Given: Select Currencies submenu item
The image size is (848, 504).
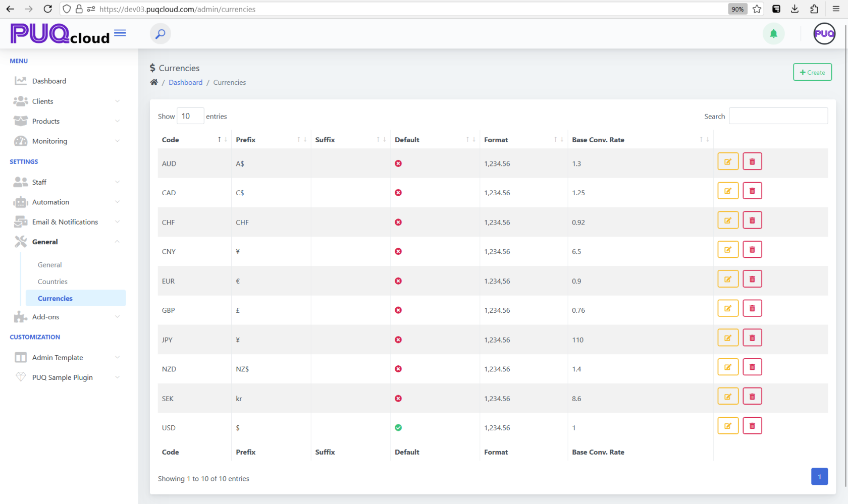Looking at the screenshot, I should point(76,298).
